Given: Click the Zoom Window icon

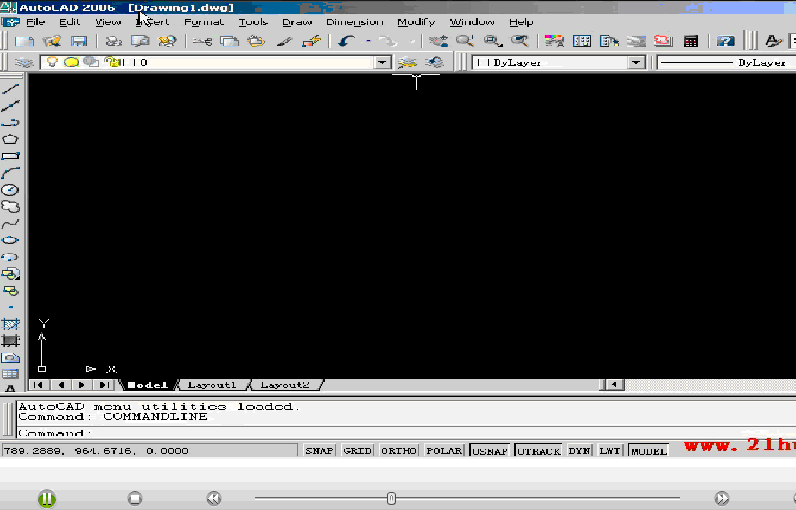Looking at the screenshot, I should click(x=492, y=42).
